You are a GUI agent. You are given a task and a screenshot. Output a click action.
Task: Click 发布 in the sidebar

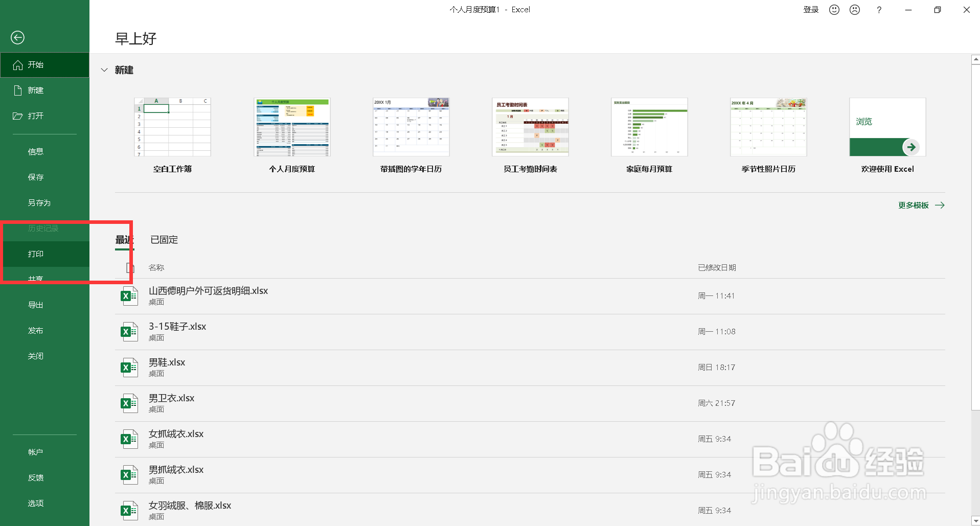coord(44,331)
